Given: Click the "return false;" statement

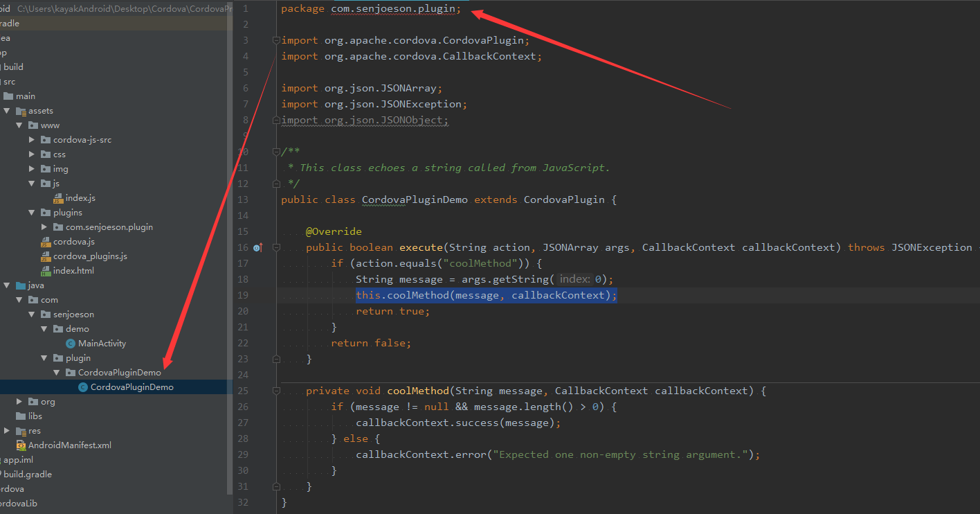Looking at the screenshot, I should [371, 343].
